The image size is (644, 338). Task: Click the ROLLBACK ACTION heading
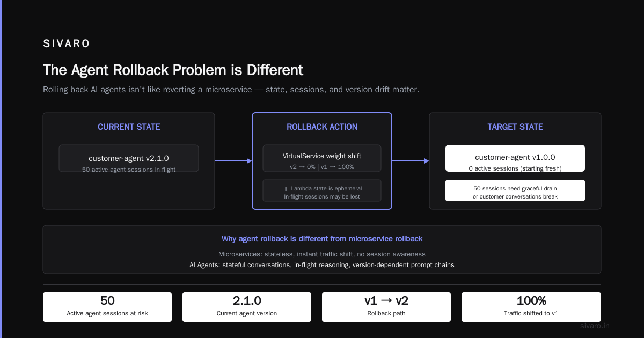coord(322,127)
